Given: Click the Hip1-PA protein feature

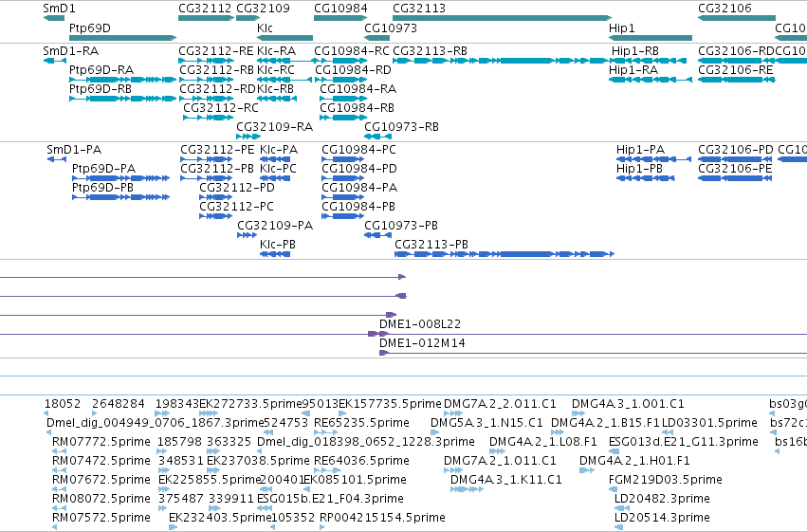Looking at the screenshot, I should point(653,159).
